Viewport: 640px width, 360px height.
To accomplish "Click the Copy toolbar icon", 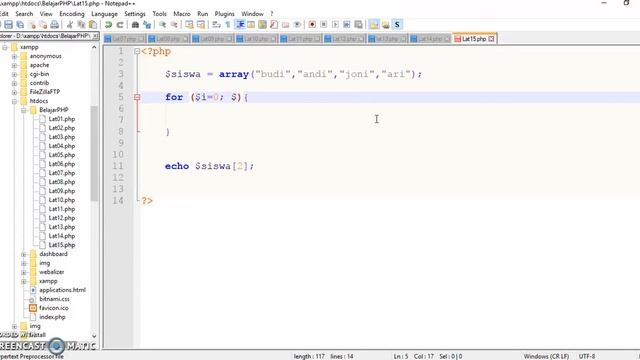I will (81, 24).
